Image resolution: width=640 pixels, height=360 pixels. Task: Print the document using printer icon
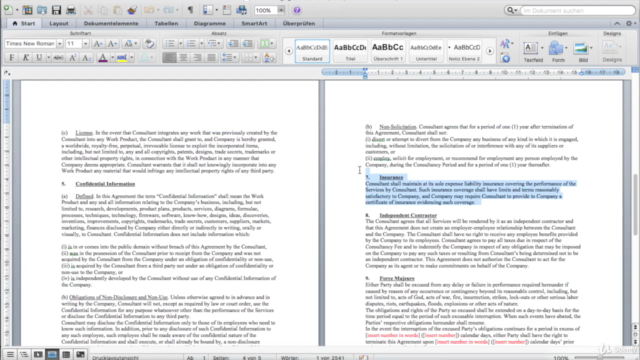click(71, 10)
